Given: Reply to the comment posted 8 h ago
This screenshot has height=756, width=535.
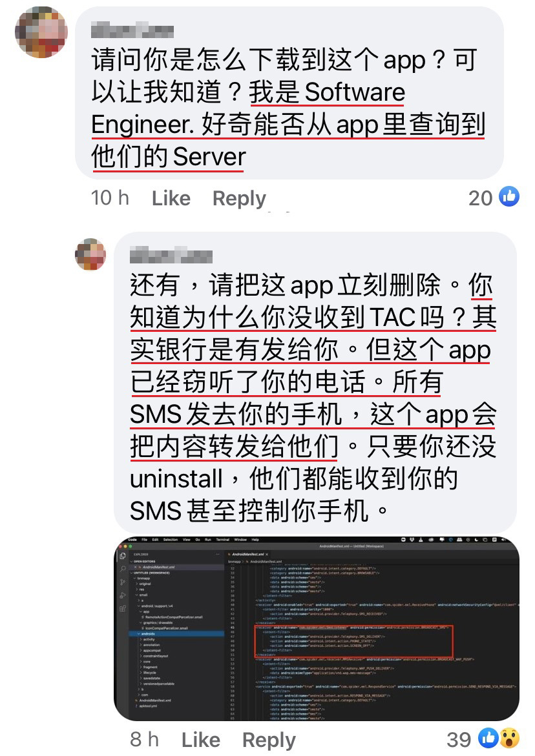Looking at the screenshot, I should tap(269, 740).
